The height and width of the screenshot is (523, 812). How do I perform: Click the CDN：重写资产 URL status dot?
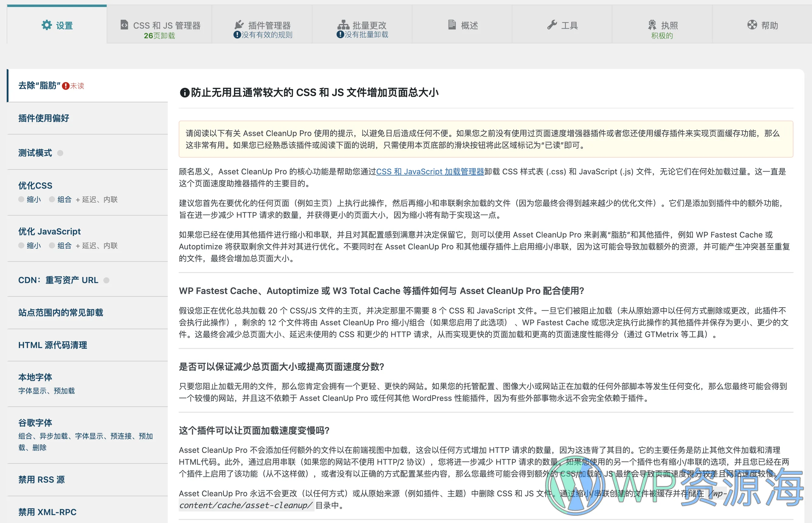coord(106,280)
